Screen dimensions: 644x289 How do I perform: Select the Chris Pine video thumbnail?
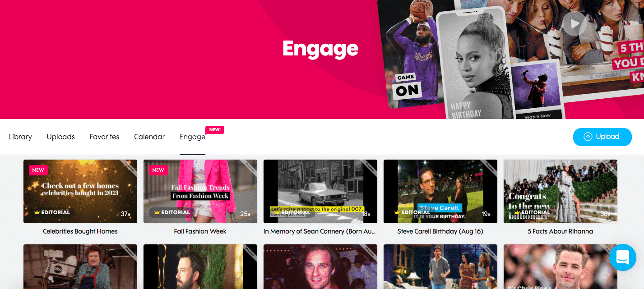click(561, 266)
